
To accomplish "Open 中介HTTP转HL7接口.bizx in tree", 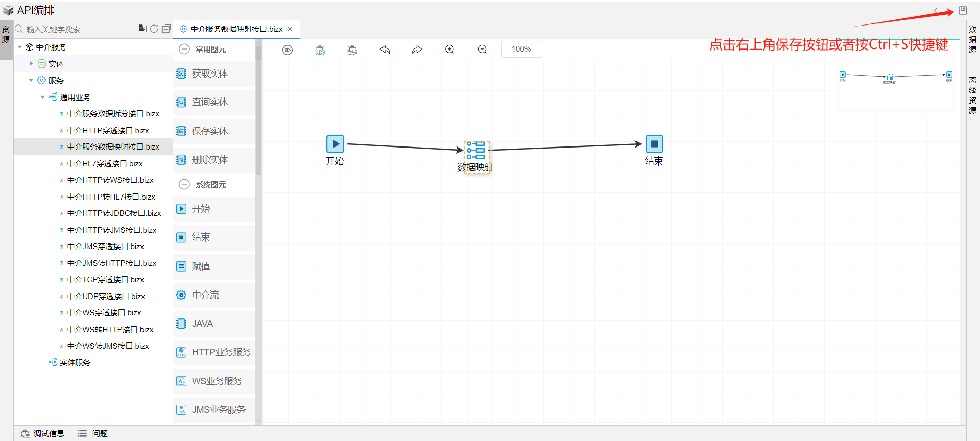I will (111, 197).
